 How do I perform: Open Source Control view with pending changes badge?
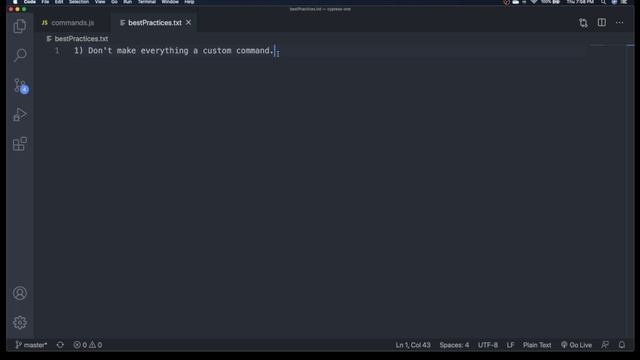[20, 86]
